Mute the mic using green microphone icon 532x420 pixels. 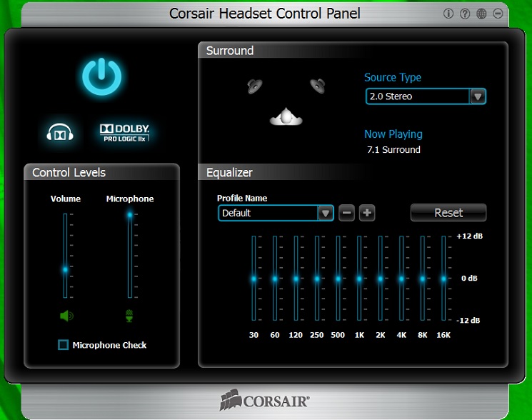[129, 316]
